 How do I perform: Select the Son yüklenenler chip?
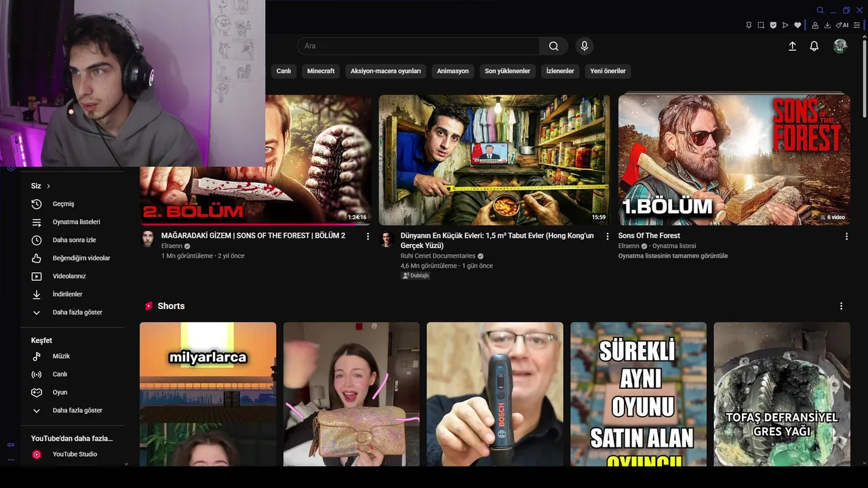507,71
